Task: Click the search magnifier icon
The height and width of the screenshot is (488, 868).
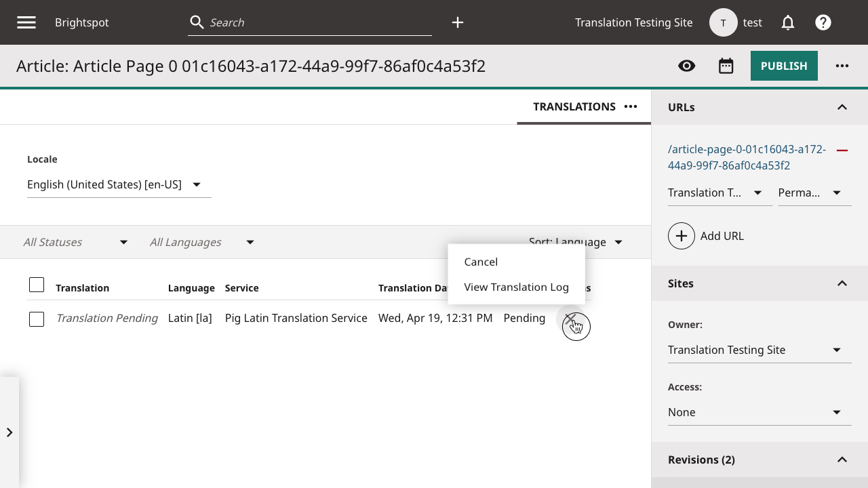Action: click(x=196, y=22)
